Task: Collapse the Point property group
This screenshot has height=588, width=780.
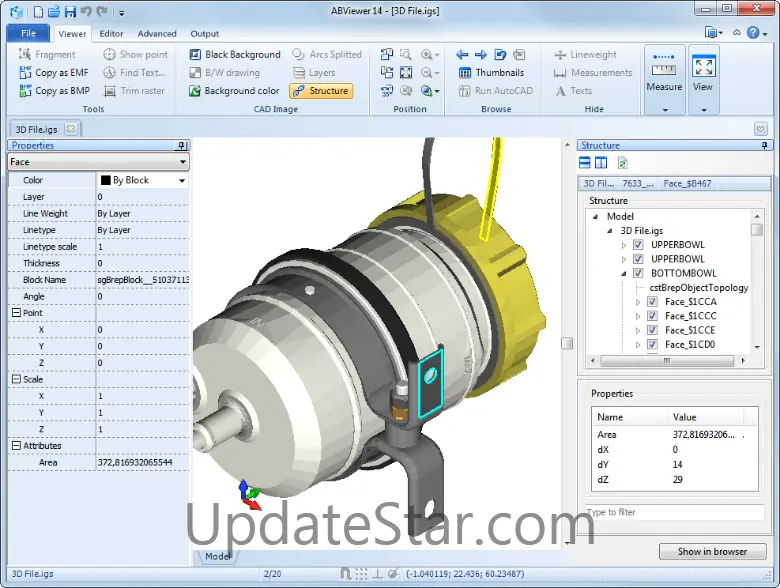Action: [x=16, y=312]
